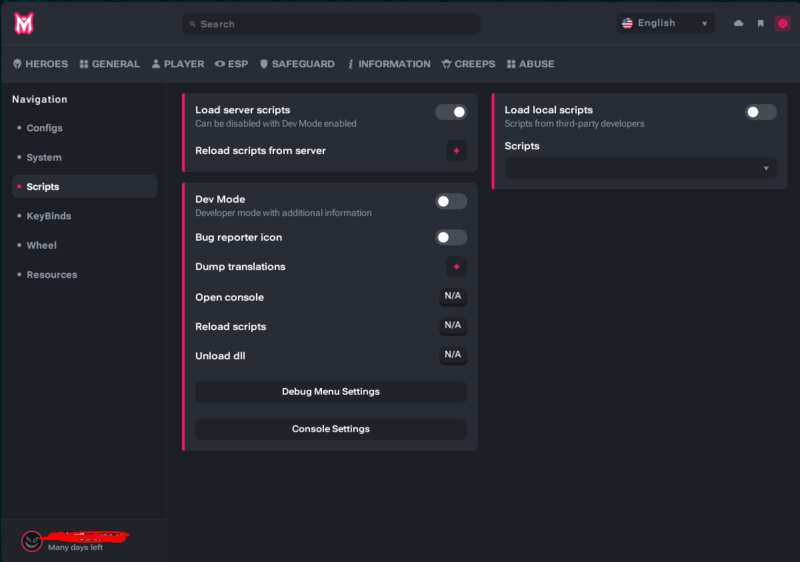The image size is (800, 562).
Task: Click the person icon beside PLAYER
Action: point(156,64)
